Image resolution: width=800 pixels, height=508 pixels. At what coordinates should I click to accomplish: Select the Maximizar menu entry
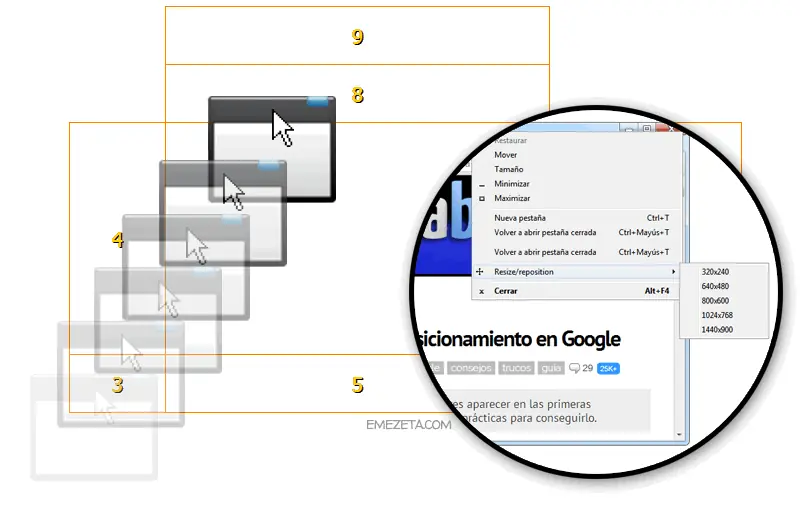pyautogui.click(x=577, y=198)
